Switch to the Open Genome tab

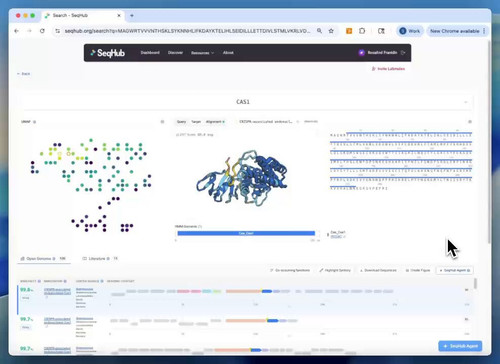tap(44, 259)
